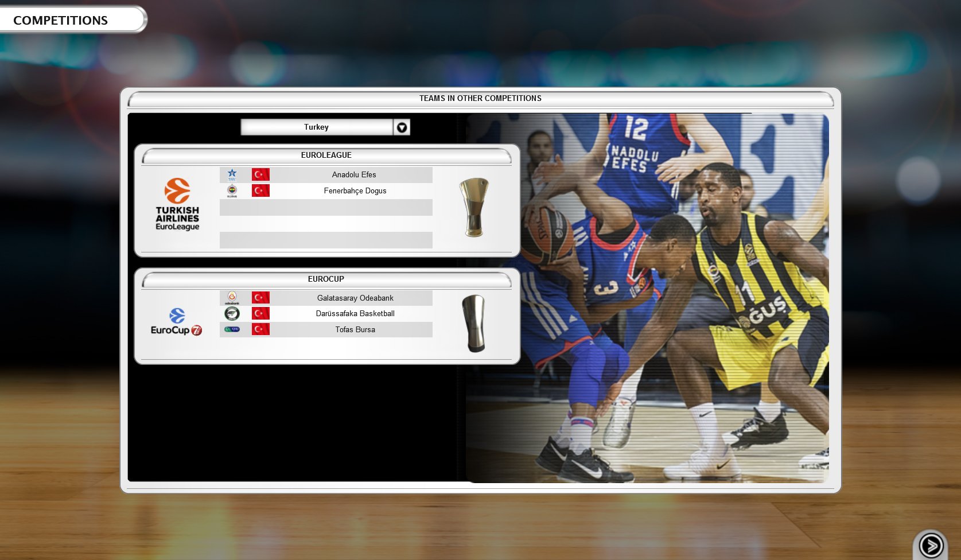
Task: Click the EuroCup trophy image
Action: [474, 324]
